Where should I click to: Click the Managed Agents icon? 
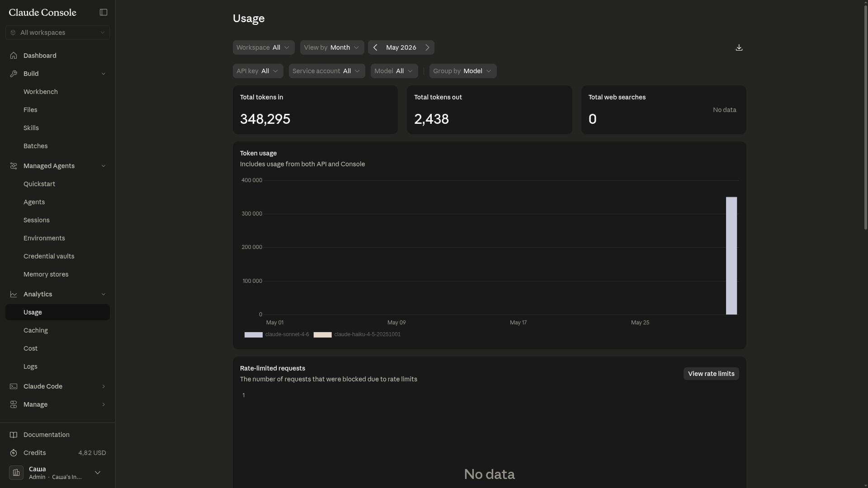pyautogui.click(x=14, y=166)
